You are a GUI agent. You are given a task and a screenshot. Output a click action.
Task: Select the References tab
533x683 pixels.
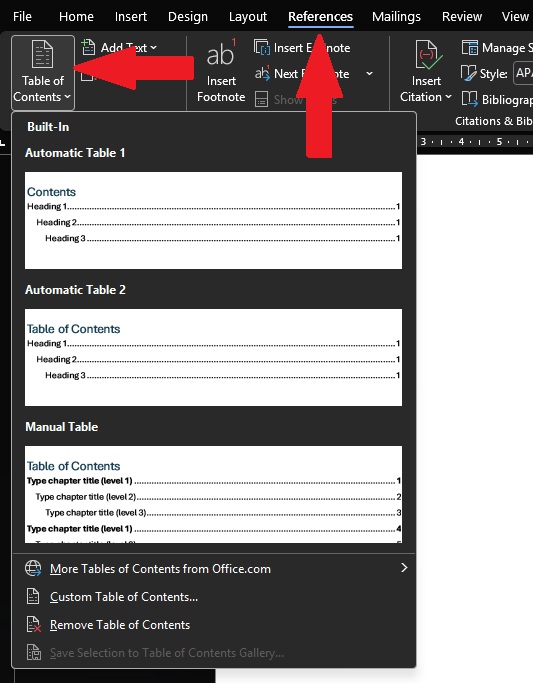click(320, 17)
